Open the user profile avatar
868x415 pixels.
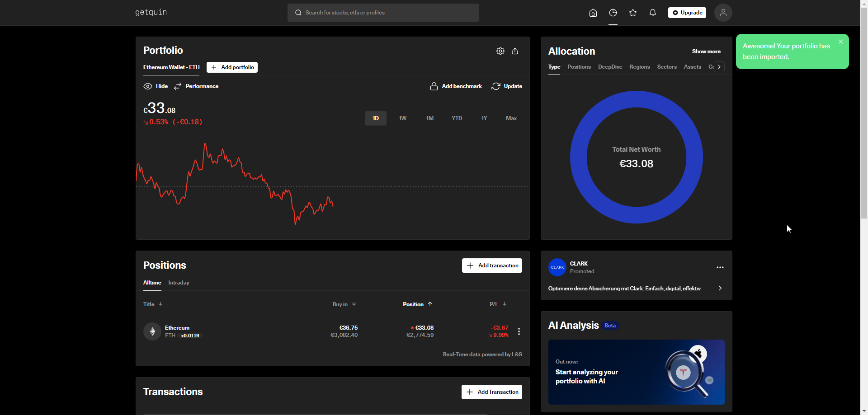(x=723, y=13)
